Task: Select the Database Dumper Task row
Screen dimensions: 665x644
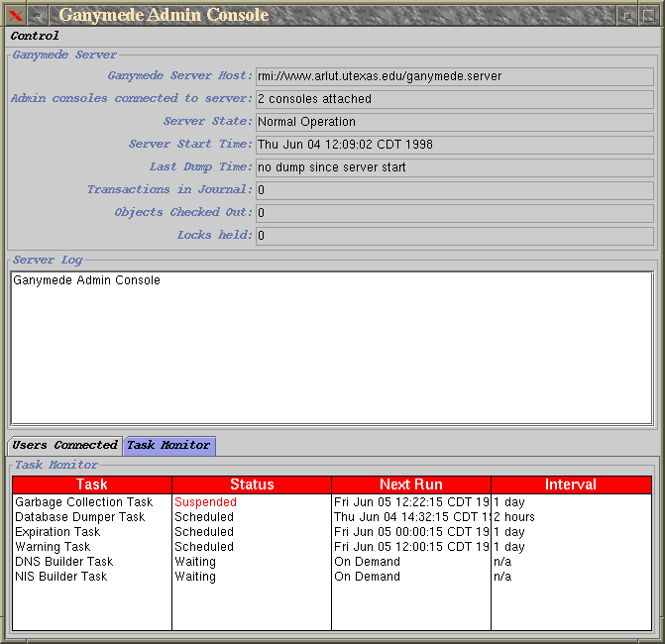Action: (80, 517)
